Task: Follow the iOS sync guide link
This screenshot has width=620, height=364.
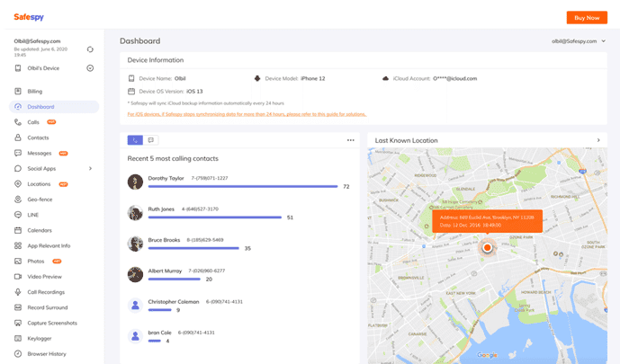Action: point(247,114)
